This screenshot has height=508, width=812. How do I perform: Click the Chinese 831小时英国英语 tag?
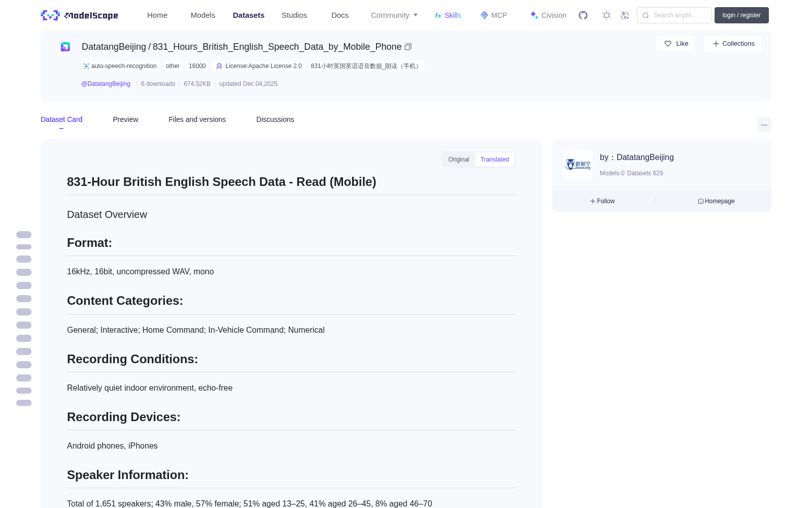click(366, 66)
